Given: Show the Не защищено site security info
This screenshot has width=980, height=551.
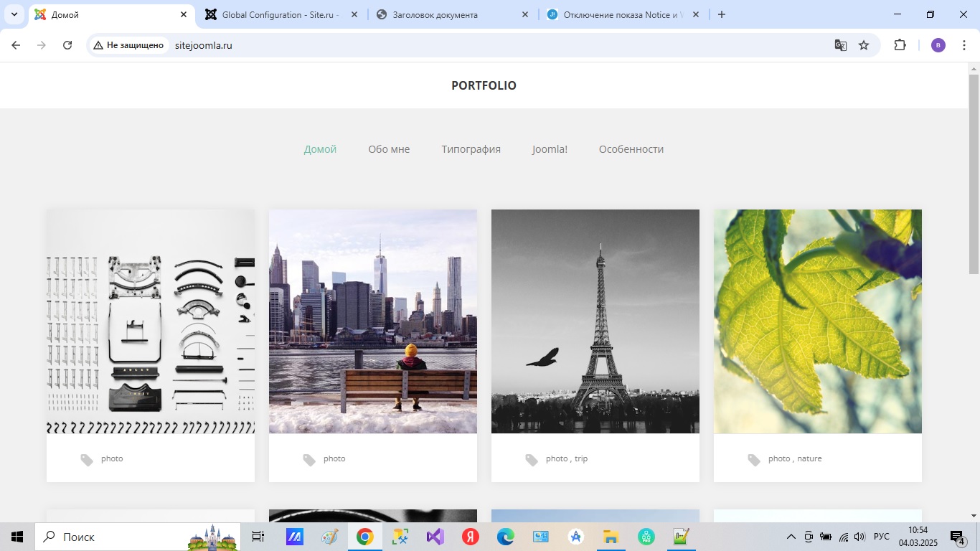Looking at the screenshot, I should point(128,45).
